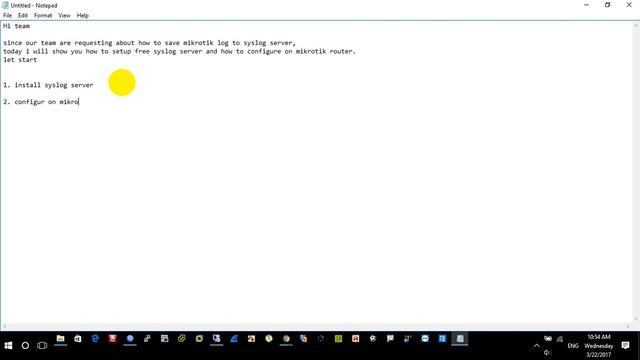Show hidden system tray icons chevron
Image resolution: width=640 pixels, height=360 pixels.
(x=536, y=346)
